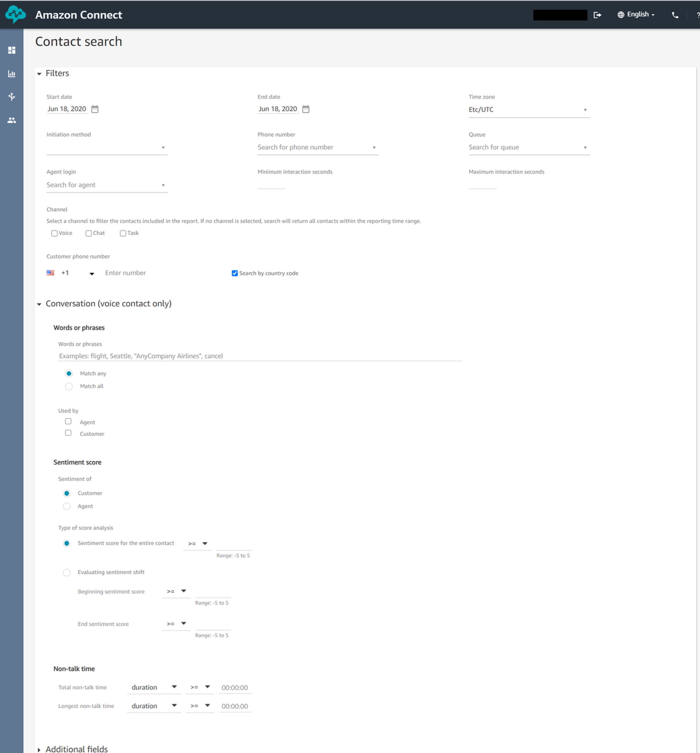This screenshot has height=753, width=700.
Task: Expand the Additional fields section
Action: tap(39, 750)
